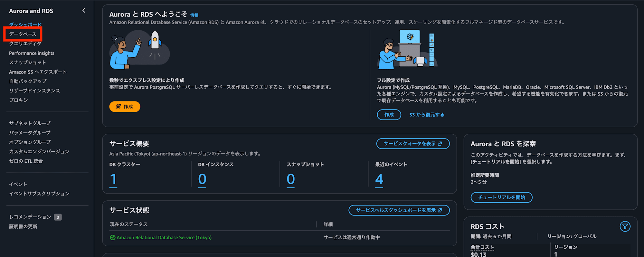Click the rocket express setup illustration

[140, 50]
